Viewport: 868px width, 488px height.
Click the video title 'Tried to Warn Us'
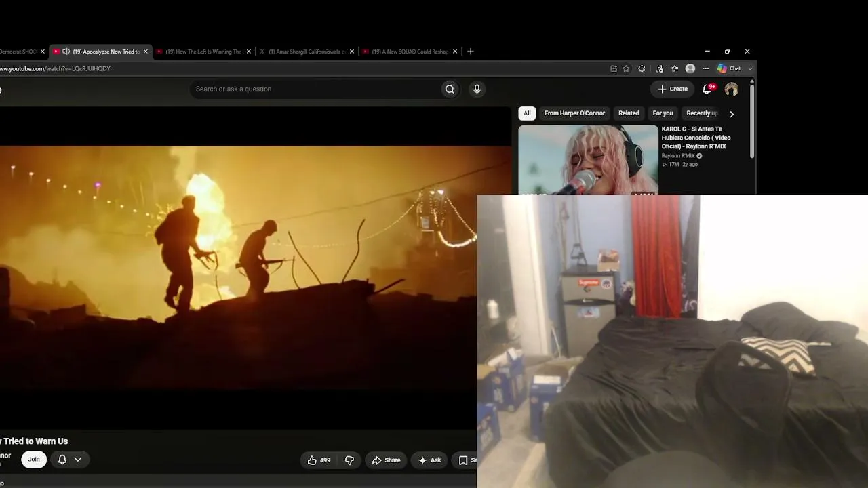coord(34,441)
